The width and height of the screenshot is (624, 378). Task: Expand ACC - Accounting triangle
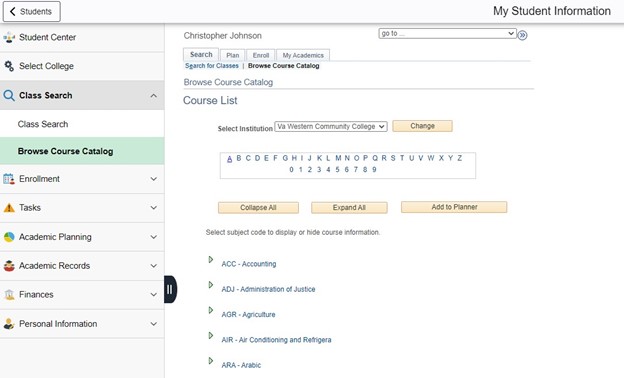pos(211,260)
